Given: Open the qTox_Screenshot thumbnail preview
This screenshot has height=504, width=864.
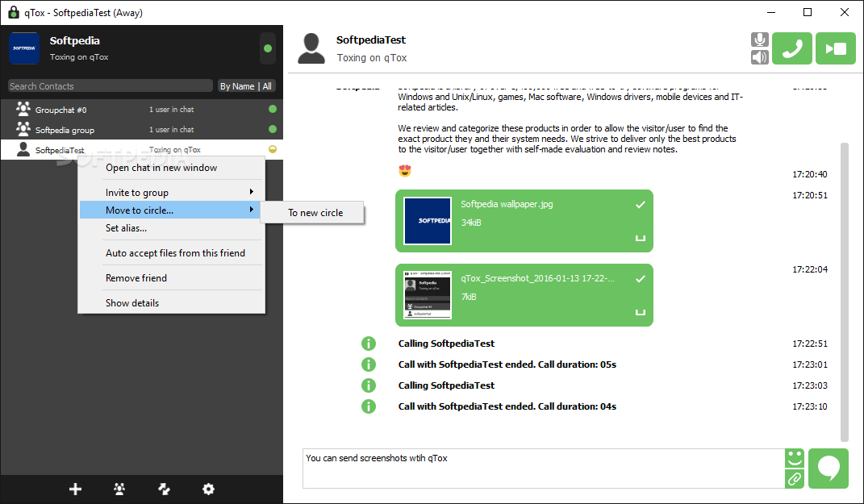Looking at the screenshot, I should coord(427,294).
